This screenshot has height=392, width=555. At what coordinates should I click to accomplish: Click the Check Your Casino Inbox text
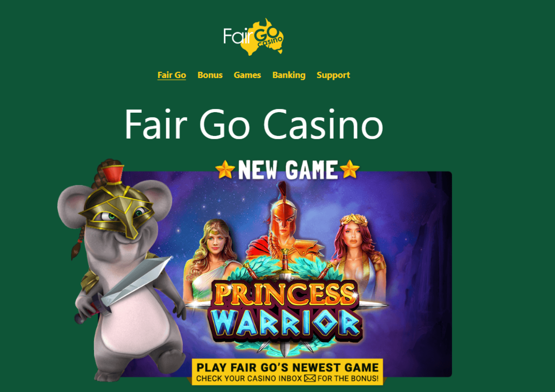[249, 379]
